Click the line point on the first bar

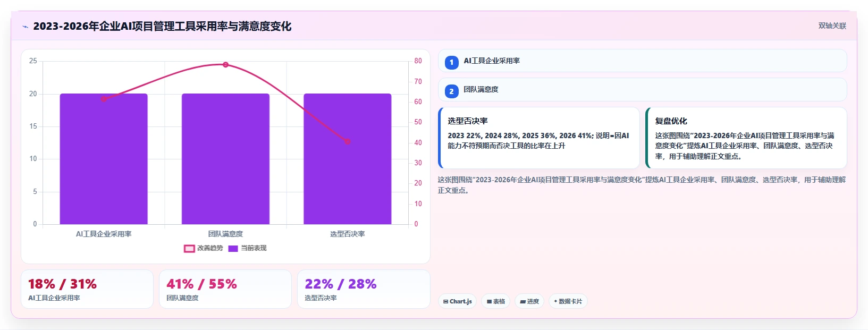(104, 99)
